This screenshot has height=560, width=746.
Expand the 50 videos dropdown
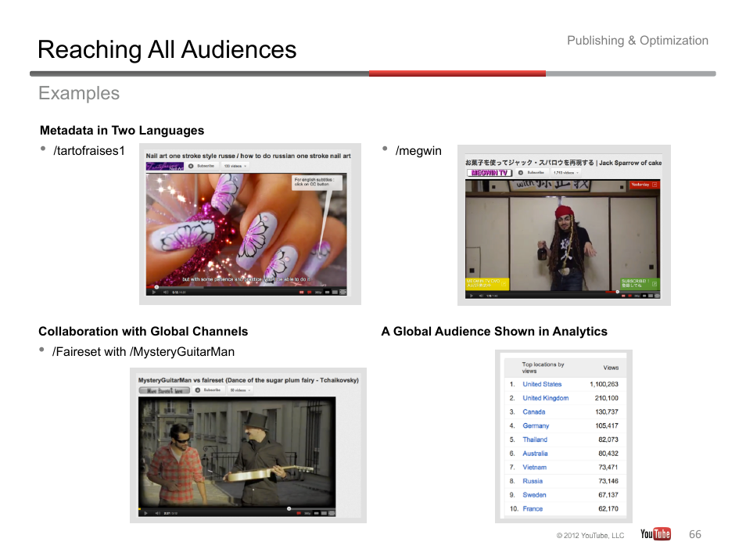239,390
